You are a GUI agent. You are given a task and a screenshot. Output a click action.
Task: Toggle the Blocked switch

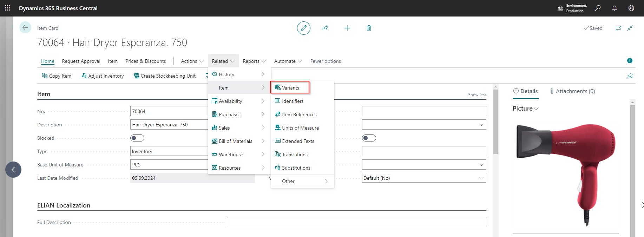(x=137, y=138)
